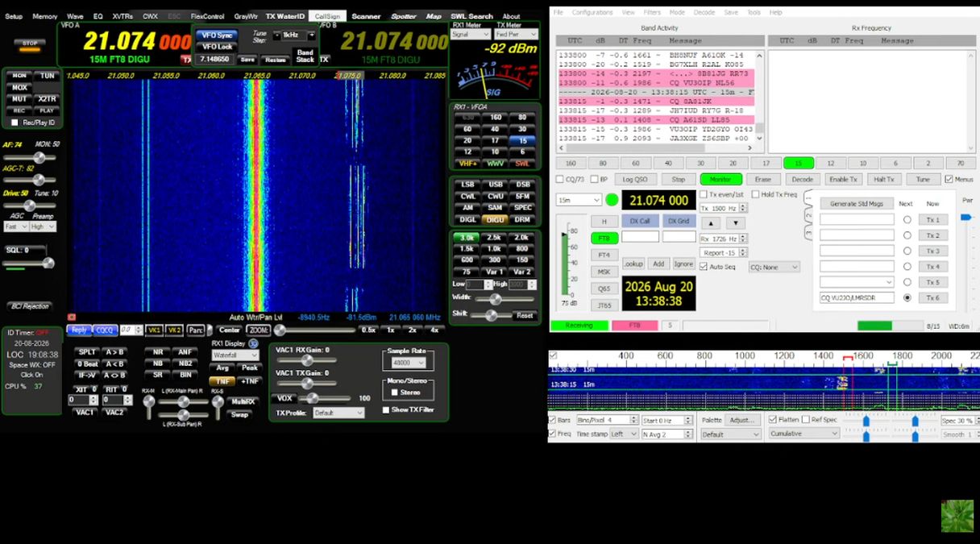
Task: Open the 15m band dropdown in WSJT-X
Action: click(x=579, y=200)
